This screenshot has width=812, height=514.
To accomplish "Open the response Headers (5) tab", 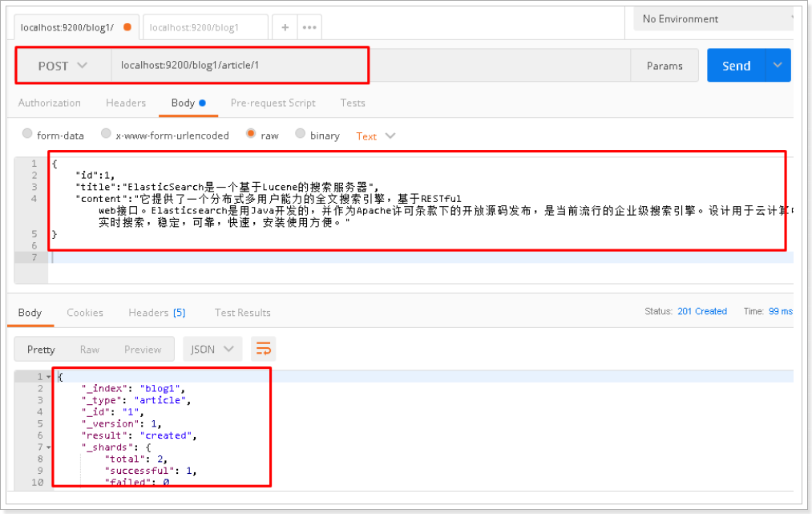I will (157, 313).
